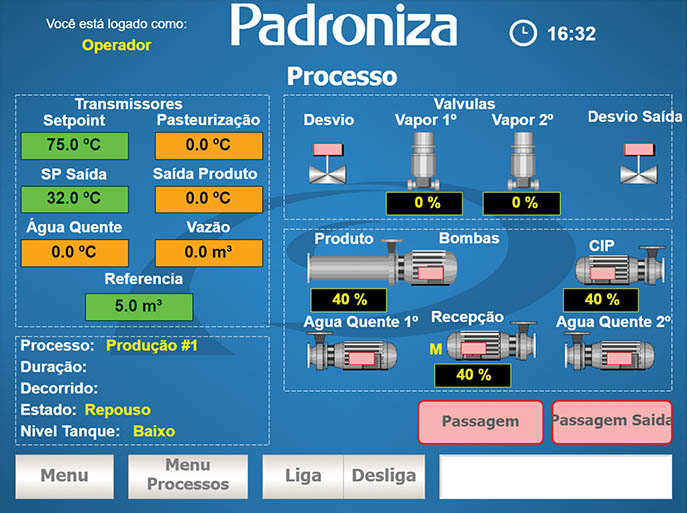Select the Vapor 2º valve icon
The height and width of the screenshot is (513, 687).
pos(523,160)
